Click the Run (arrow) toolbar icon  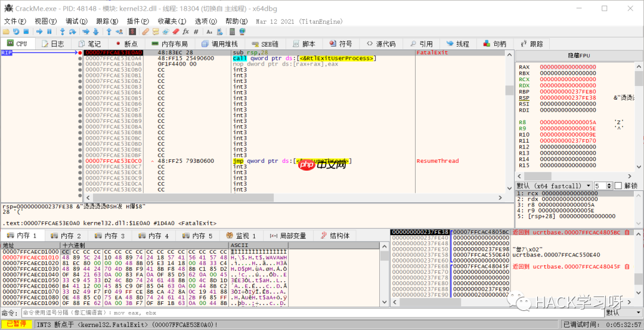click(39, 31)
